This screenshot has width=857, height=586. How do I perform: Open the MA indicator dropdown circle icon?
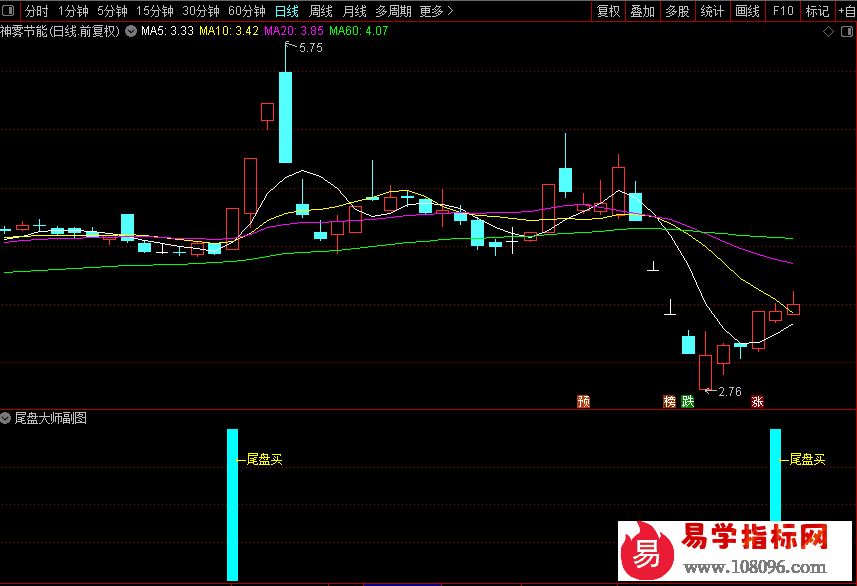point(131,31)
